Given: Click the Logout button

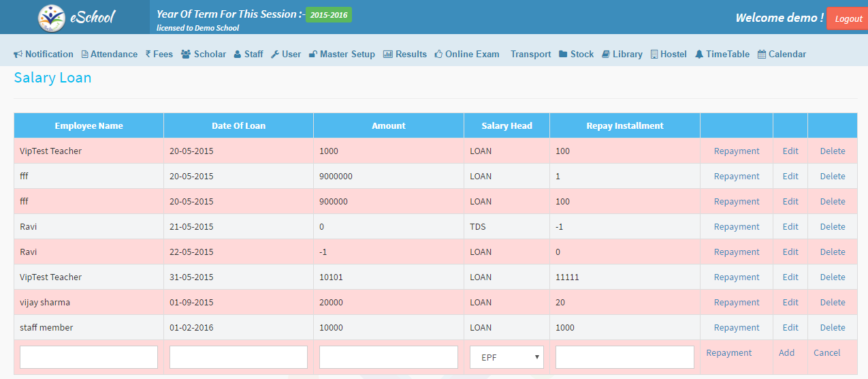Looking at the screenshot, I should tap(848, 18).
